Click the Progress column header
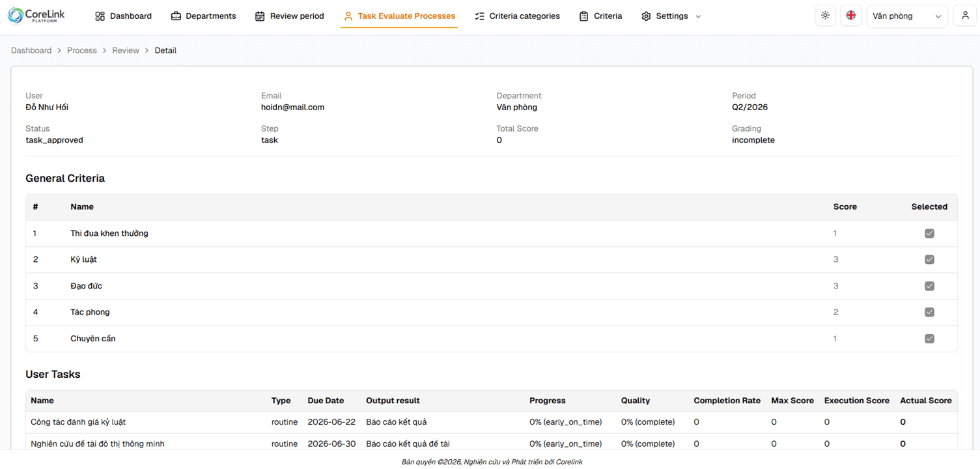Image resolution: width=980 pixels, height=469 pixels. click(548, 401)
